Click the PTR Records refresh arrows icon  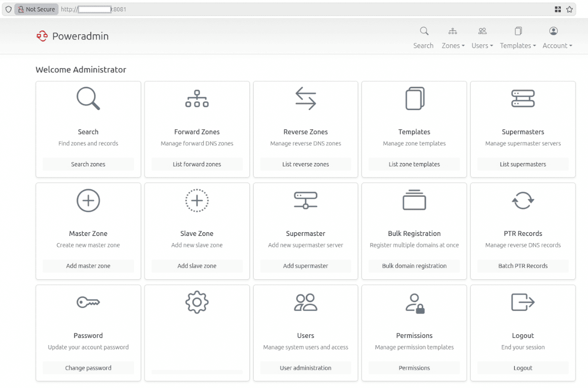point(523,200)
